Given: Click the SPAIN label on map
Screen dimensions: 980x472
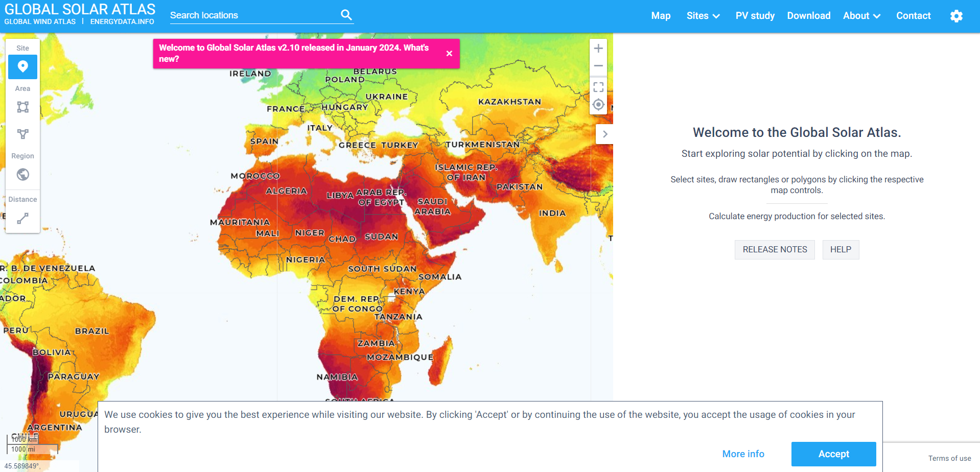Looking at the screenshot, I should [x=264, y=141].
